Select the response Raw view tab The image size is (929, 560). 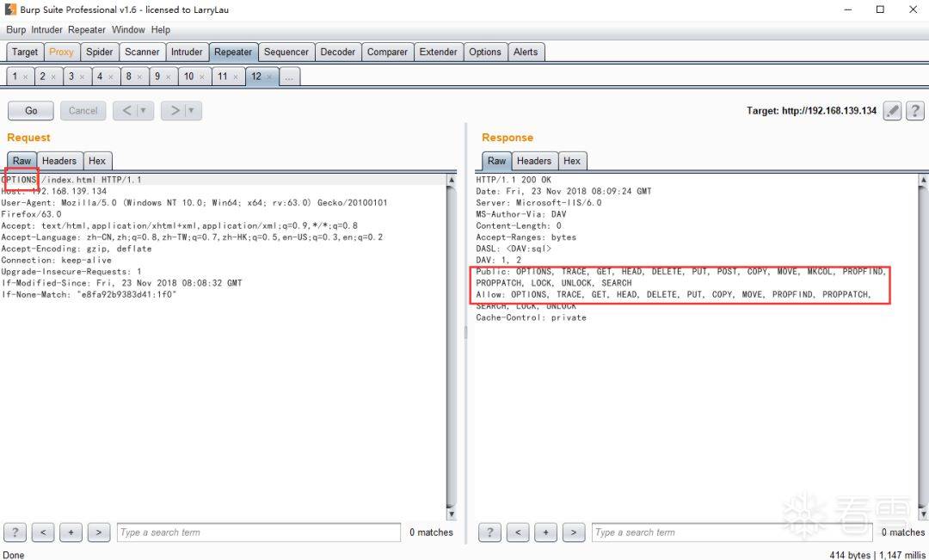(496, 161)
